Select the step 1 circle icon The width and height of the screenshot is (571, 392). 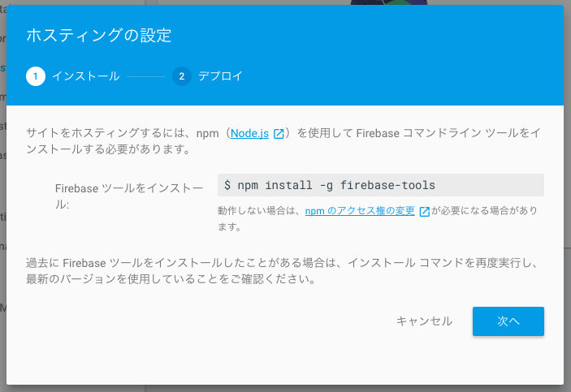click(x=36, y=76)
